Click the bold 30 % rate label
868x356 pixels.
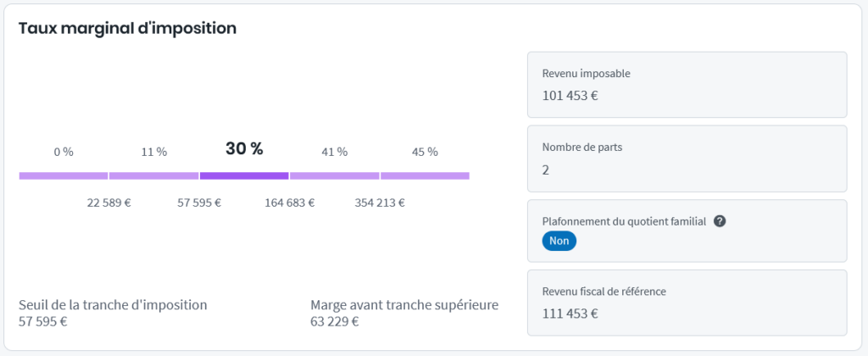click(x=244, y=149)
